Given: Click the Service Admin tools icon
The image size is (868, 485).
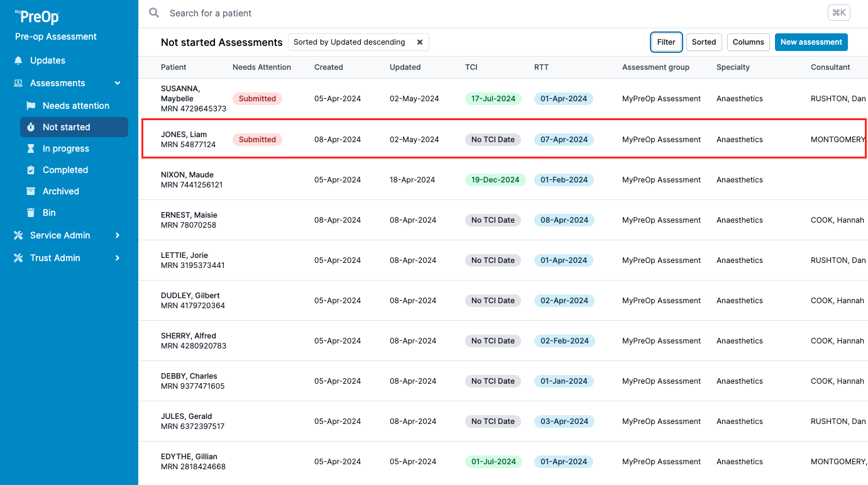Looking at the screenshot, I should pos(18,235).
